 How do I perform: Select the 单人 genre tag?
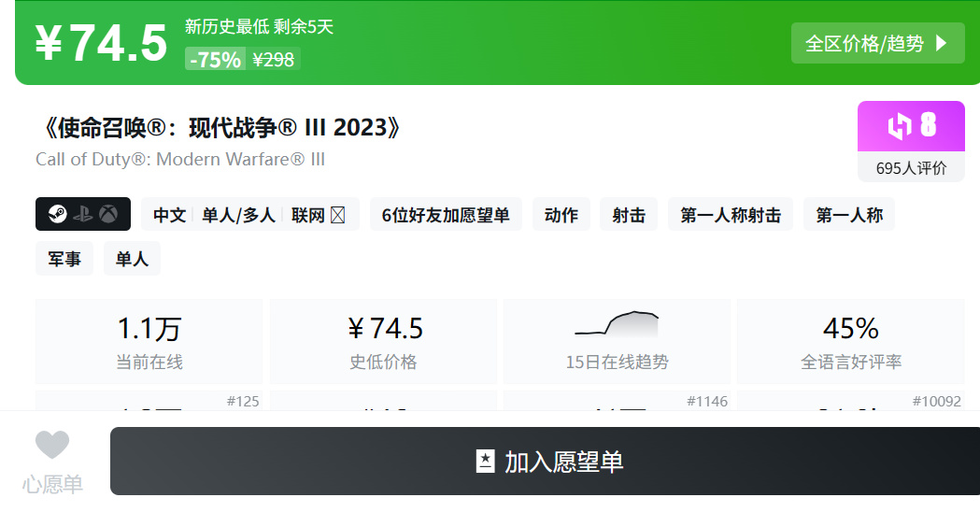click(132, 259)
